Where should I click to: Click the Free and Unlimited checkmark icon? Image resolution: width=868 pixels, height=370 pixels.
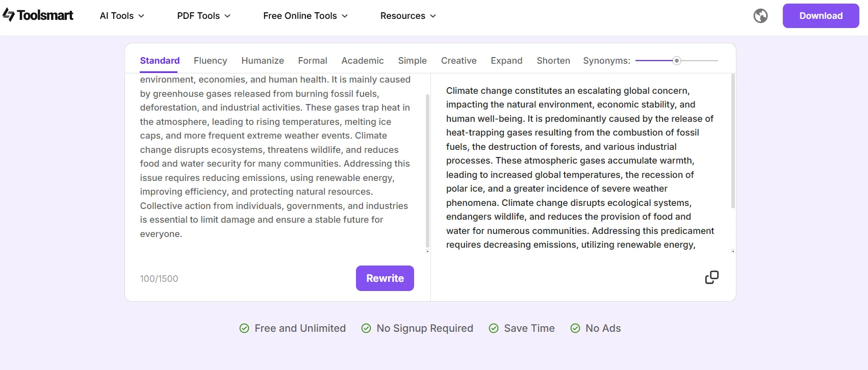(244, 328)
